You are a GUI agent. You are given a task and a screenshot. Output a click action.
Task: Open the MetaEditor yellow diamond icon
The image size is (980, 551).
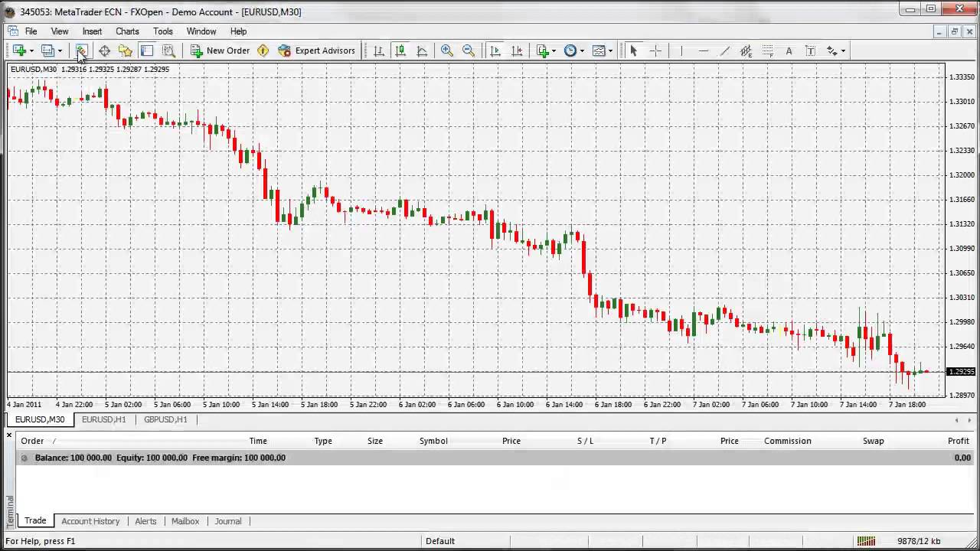tap(263, 51)
